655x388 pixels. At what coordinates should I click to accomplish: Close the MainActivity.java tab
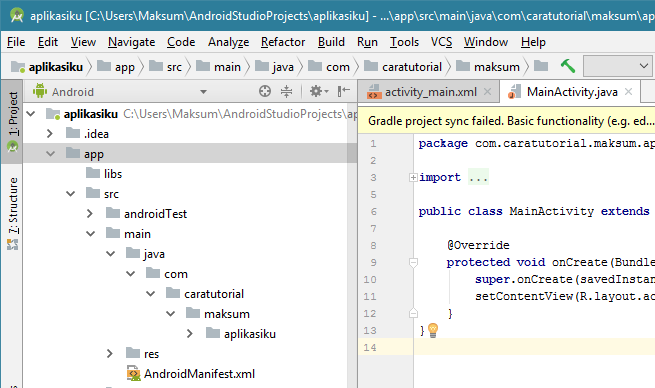[628, 91]
